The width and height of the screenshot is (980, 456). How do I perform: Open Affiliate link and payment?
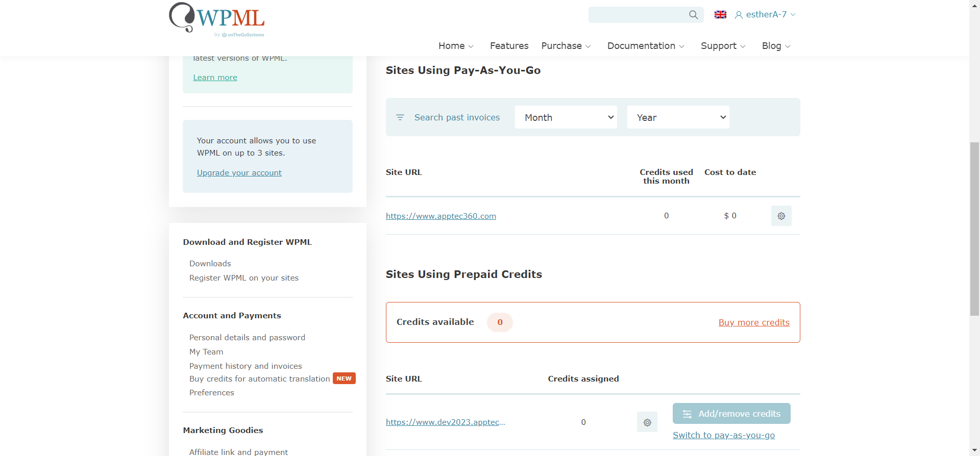coord(238,452)
